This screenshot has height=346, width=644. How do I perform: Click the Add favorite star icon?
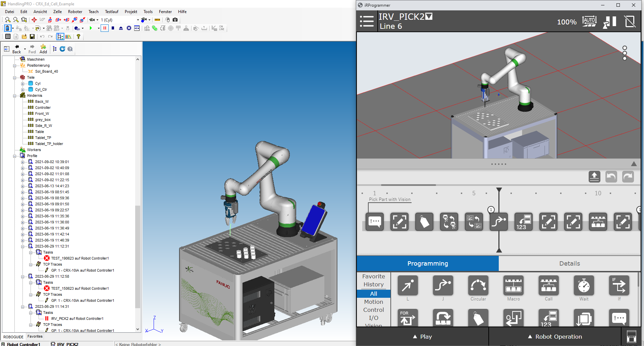[43, 49]
